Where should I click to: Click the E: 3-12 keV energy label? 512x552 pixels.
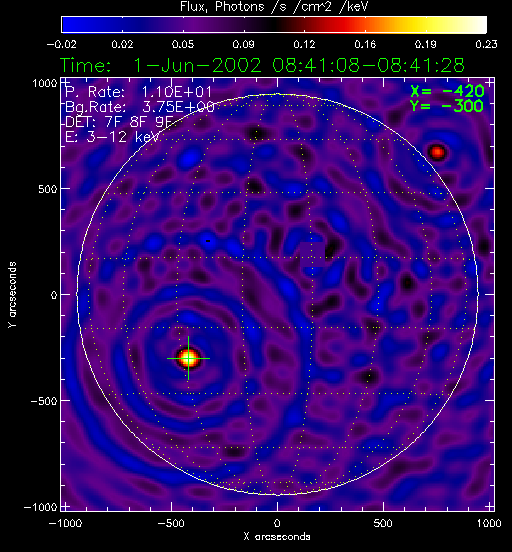[113, 137]
